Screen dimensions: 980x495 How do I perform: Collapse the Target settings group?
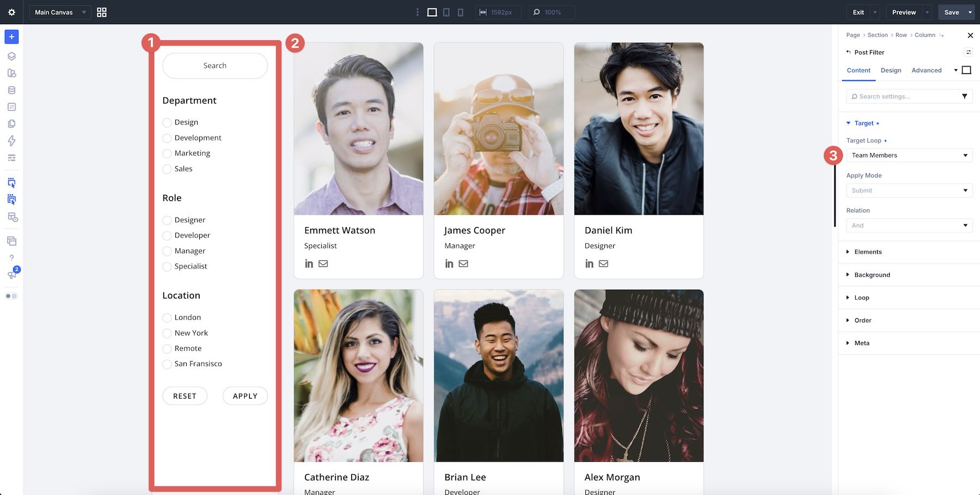(x=863, y=123)
